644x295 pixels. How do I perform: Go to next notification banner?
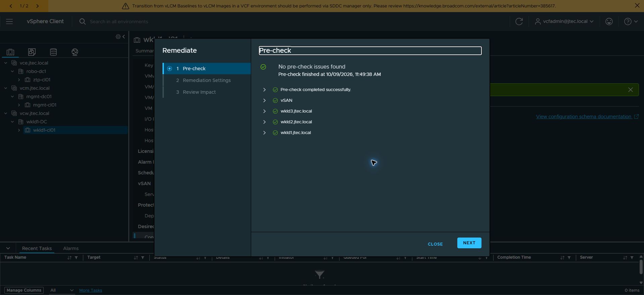click(x=37, y=6)
